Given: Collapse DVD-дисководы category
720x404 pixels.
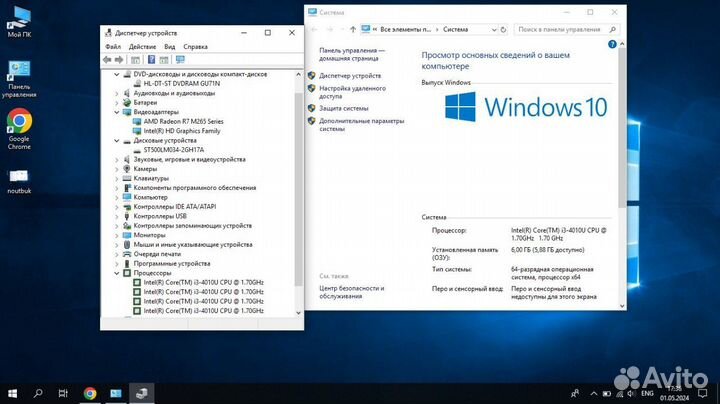Looking at the screenshot, I should coord(117,74).
